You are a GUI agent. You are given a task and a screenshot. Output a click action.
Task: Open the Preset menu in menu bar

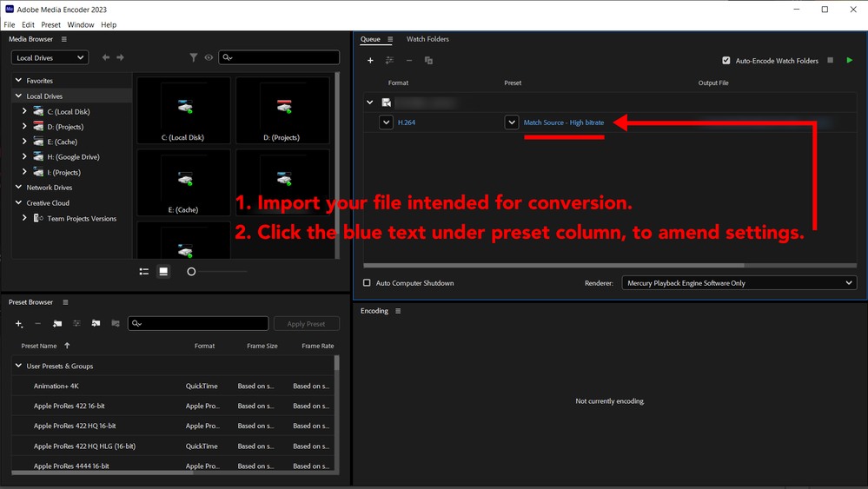pyautogui.click(x=50, y=25)
